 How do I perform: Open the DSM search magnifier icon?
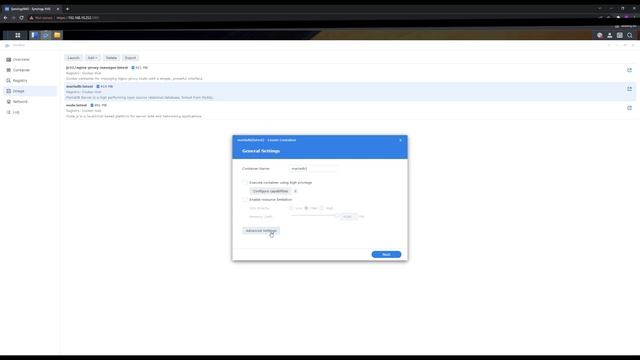pos(630,36)
